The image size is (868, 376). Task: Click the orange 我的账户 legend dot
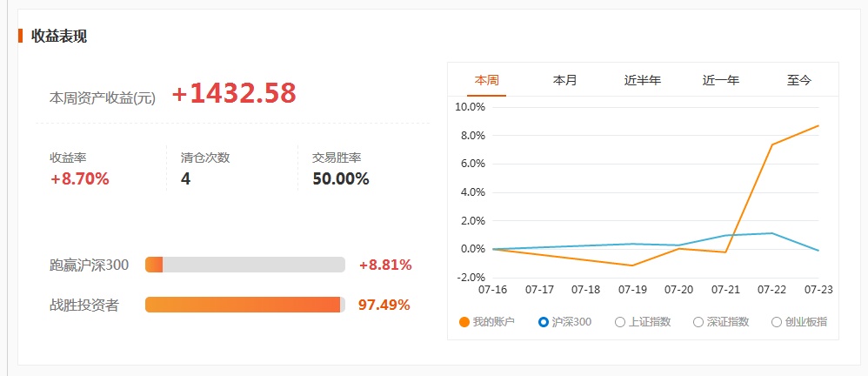pos(464,322)
